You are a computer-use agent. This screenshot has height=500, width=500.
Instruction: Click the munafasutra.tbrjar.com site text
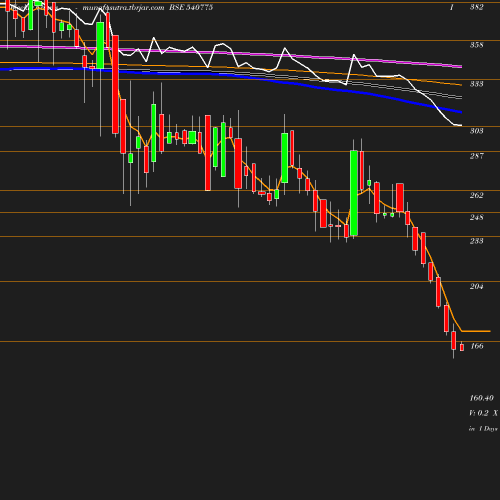tap(123, 7)
